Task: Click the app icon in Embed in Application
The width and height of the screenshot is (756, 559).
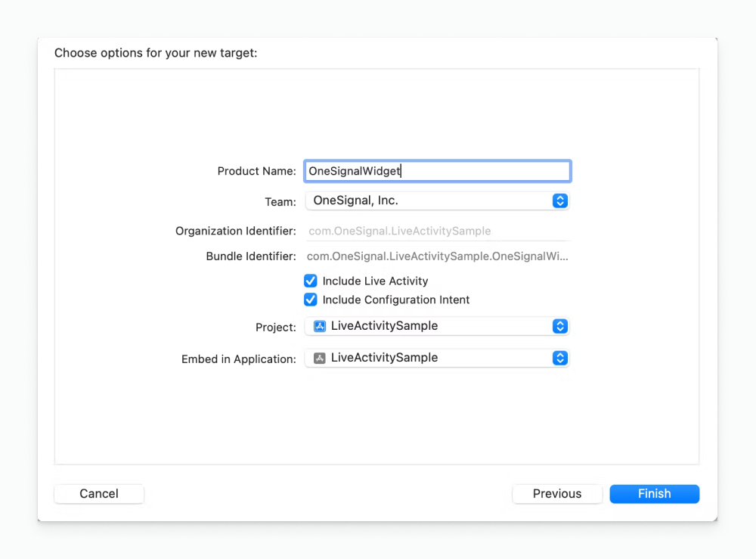Action: 320,358
